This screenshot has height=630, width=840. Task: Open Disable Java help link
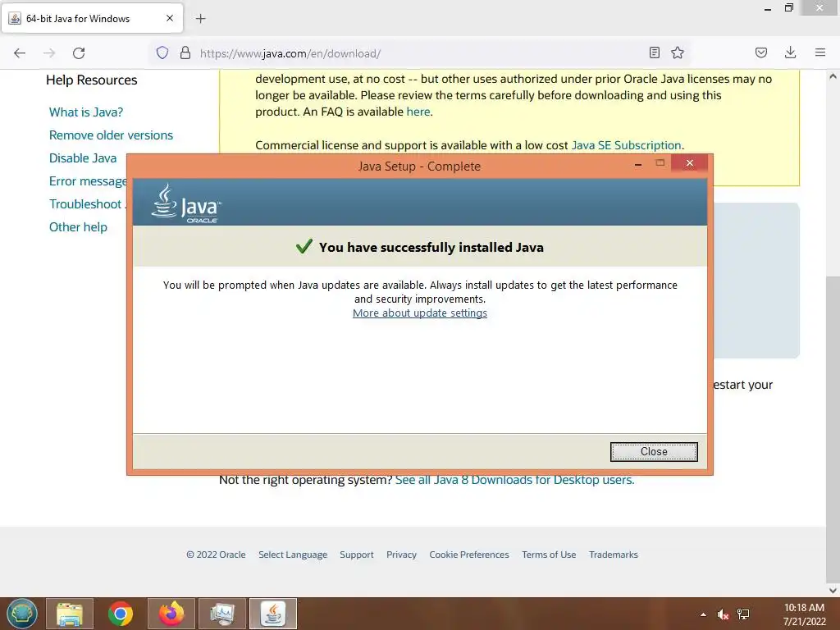pos(83,158)
